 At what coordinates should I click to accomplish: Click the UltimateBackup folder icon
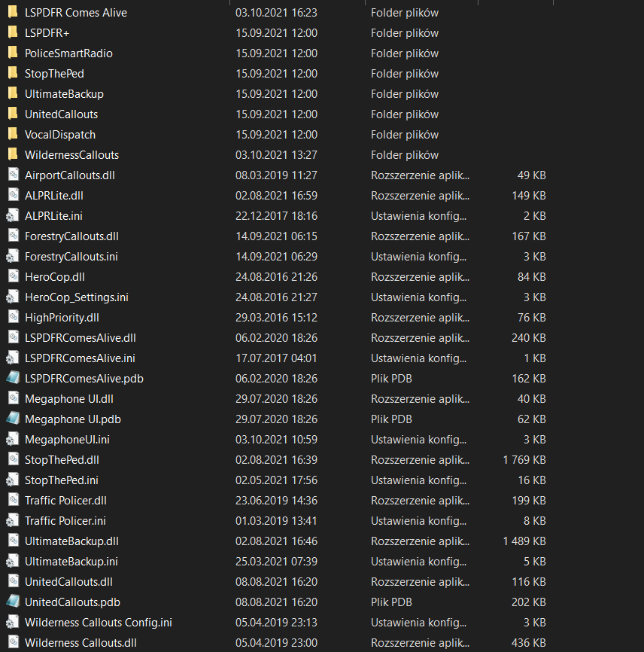[x=13, y=93]
